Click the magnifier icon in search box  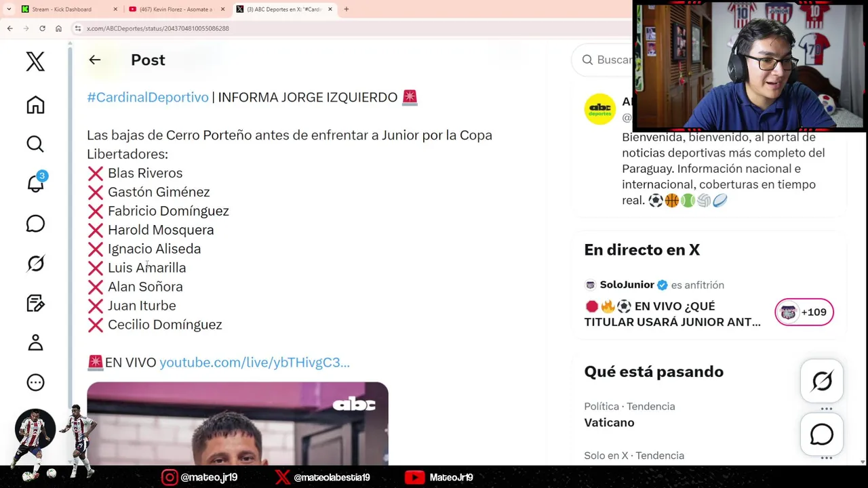point(587,60)
